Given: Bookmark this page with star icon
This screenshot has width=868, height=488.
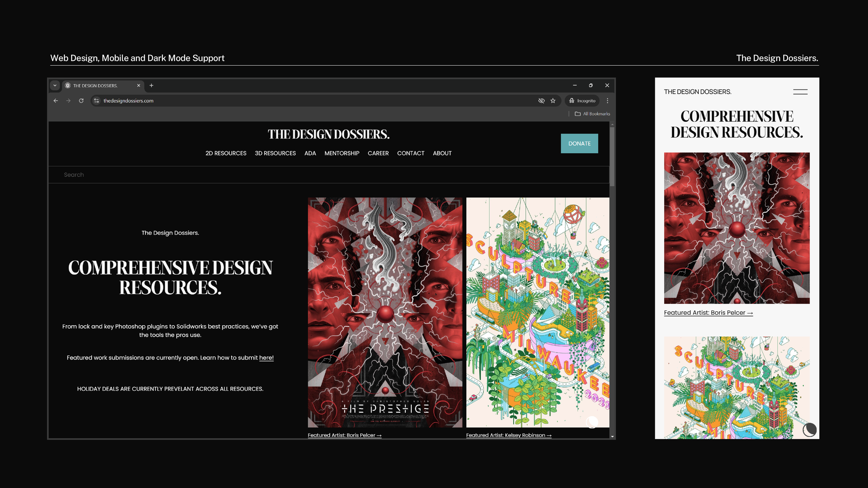Looking at the screenshot, I should point(553,101).
